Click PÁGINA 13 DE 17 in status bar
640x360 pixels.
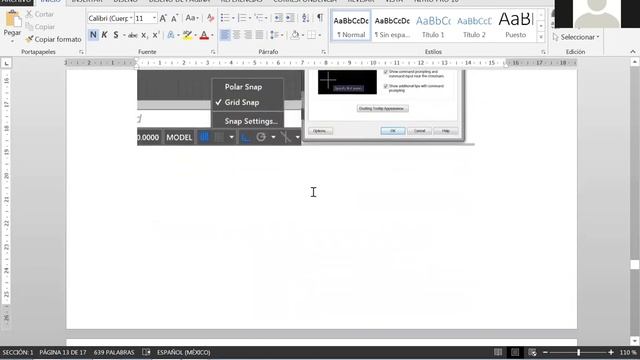click(63, 352)
